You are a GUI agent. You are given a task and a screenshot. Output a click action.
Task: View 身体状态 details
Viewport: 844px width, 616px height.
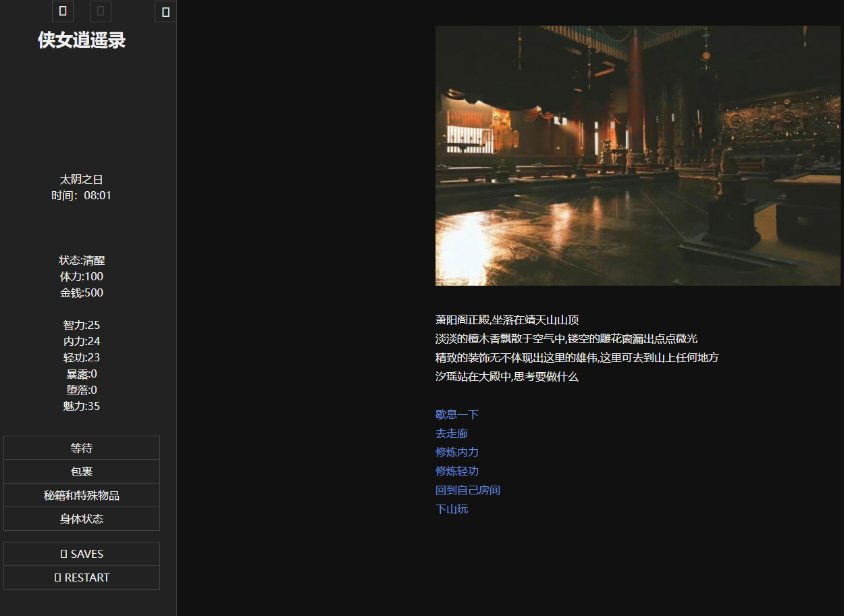click(x=82, y=519)
